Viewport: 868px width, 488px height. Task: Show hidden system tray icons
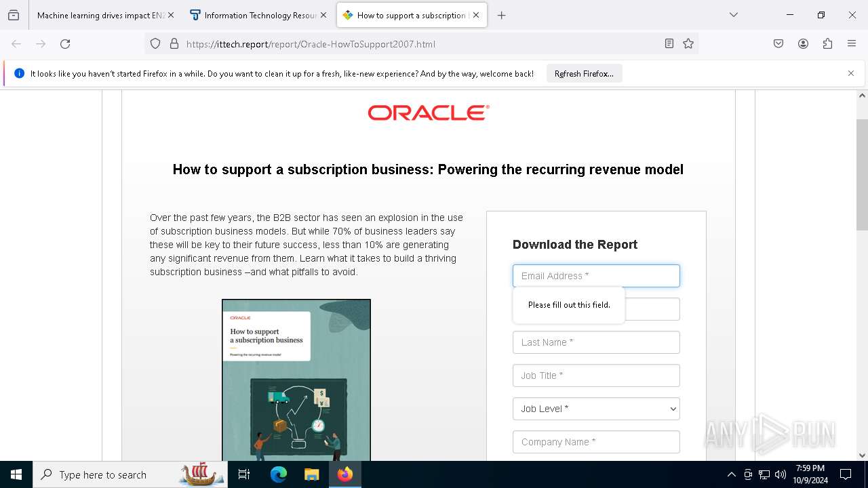tap(731, 474)
